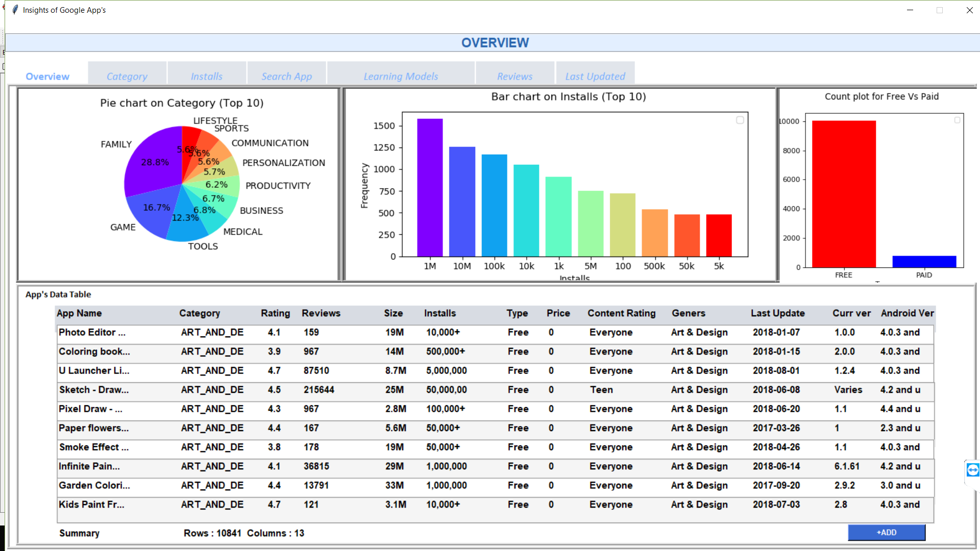Screen dimensions: 980x551
Task: Click the TeamViewer side panel icon
Action: coord(972,470)
